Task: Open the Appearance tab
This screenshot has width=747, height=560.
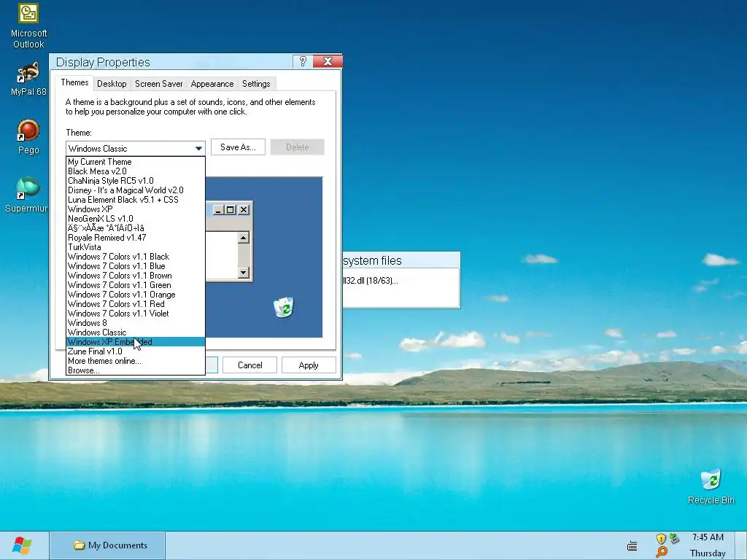Action: [212, 84]
